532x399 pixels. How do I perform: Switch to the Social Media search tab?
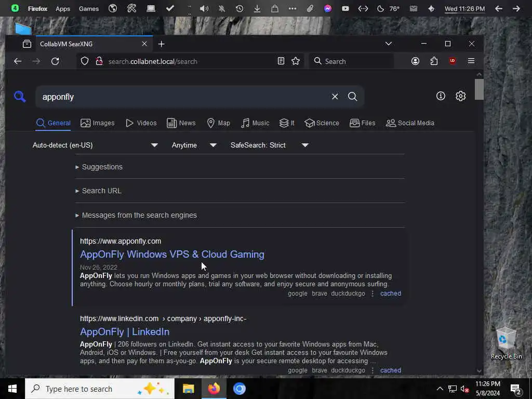410,123
